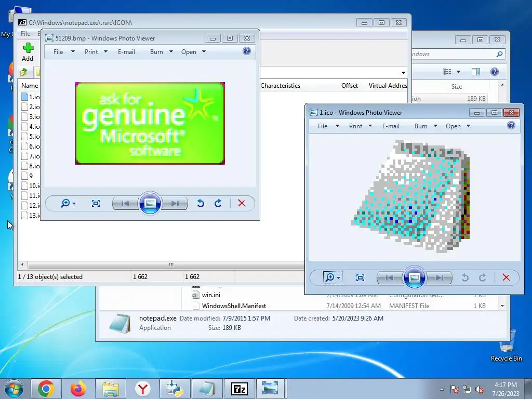Open File Explorer from the taskbar

point(111,389)
